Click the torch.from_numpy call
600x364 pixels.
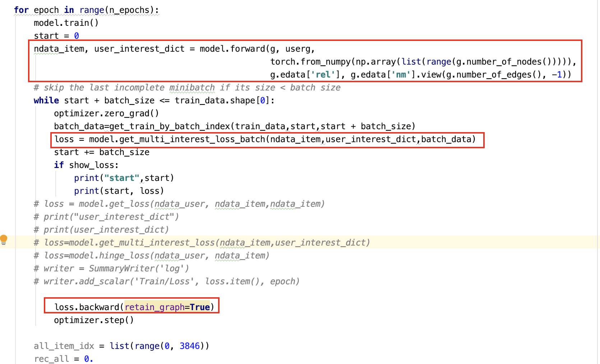[310, 62]
